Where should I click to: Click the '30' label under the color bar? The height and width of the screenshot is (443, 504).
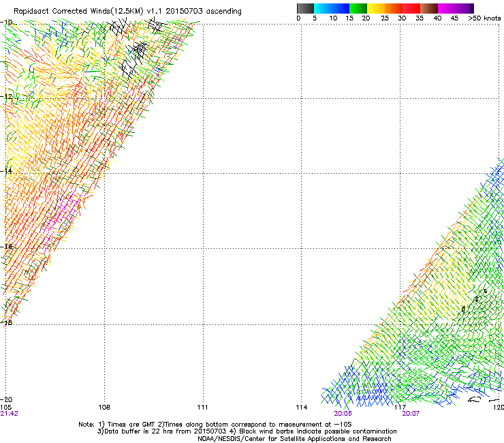click(402, 18)
